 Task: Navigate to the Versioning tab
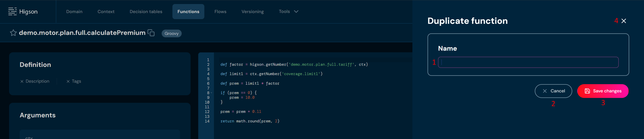coord(252,12)
